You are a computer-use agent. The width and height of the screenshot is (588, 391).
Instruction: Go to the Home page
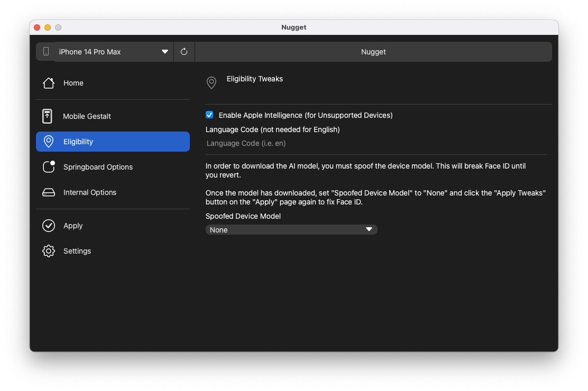(113, 83)
